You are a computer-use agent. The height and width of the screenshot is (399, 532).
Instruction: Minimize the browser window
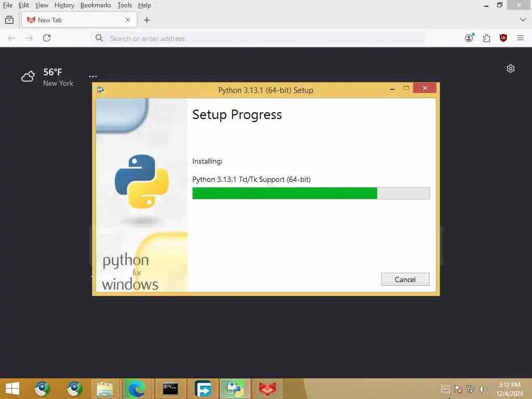point(486,5)
